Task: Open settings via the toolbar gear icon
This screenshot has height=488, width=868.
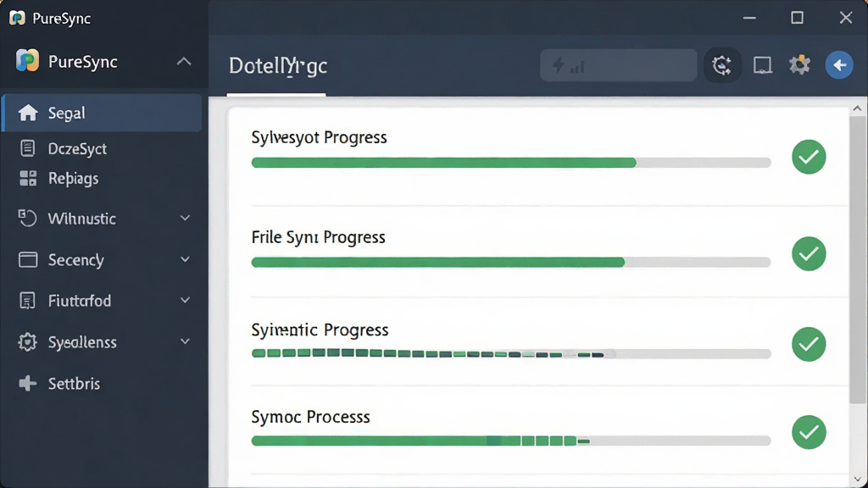Action: [799, 64]
